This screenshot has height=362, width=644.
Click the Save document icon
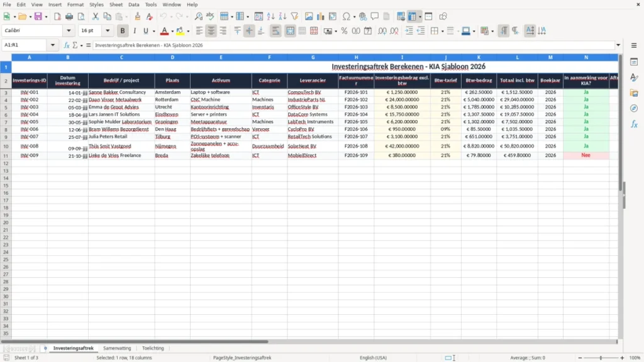coord(38,16)
